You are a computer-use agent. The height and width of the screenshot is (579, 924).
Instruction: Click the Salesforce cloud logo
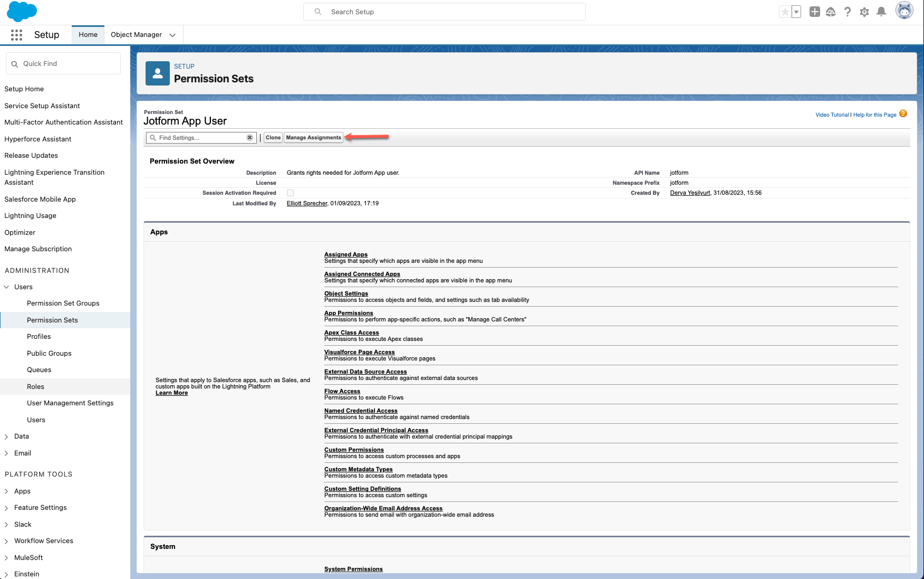(22, 12)
